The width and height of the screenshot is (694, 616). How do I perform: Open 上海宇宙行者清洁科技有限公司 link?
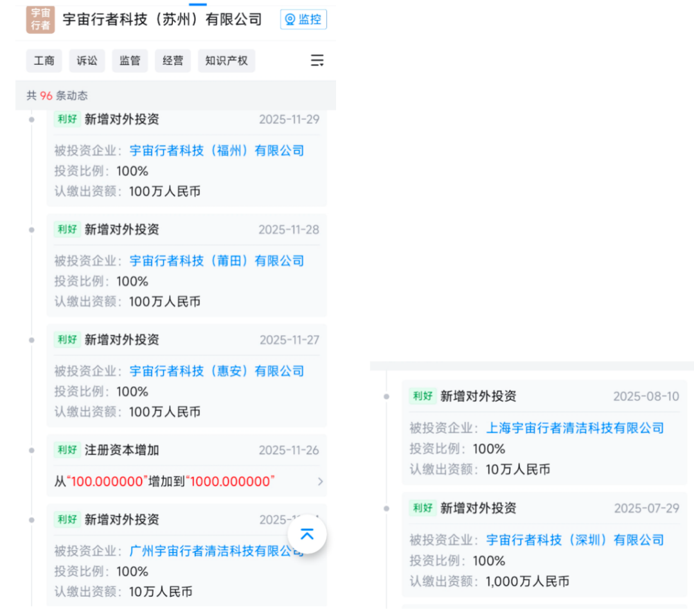pyautogui.click(x=574, y=428)
